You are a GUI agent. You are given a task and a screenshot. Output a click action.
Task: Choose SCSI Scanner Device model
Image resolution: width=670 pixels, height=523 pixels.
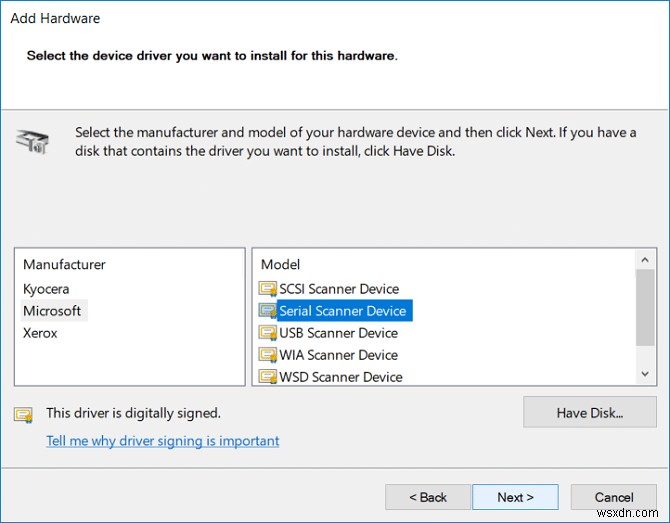338,289
